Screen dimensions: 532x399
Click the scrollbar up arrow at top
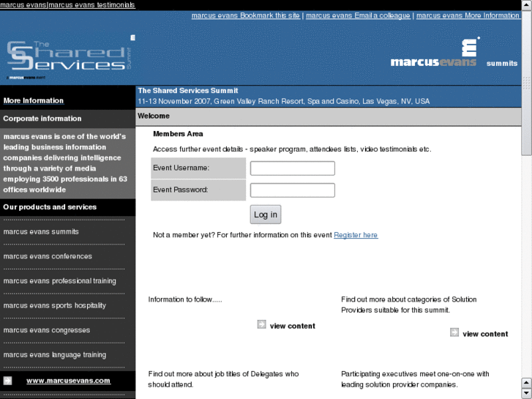(x=527, y=4)
